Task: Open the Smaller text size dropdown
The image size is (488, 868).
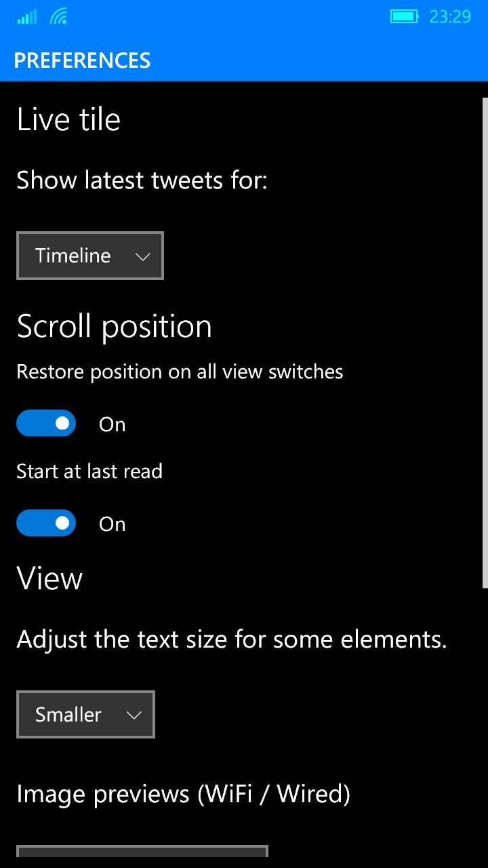Action: coord(85,715)
